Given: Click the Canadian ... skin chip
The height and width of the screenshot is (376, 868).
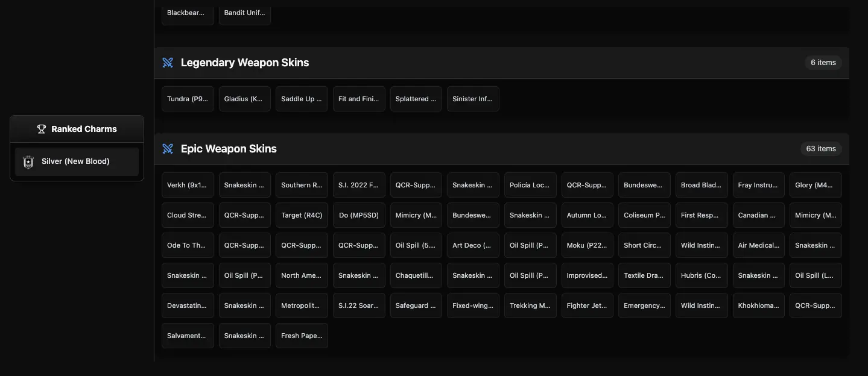Looking at the screenshot, I should [x=759, y=215].
